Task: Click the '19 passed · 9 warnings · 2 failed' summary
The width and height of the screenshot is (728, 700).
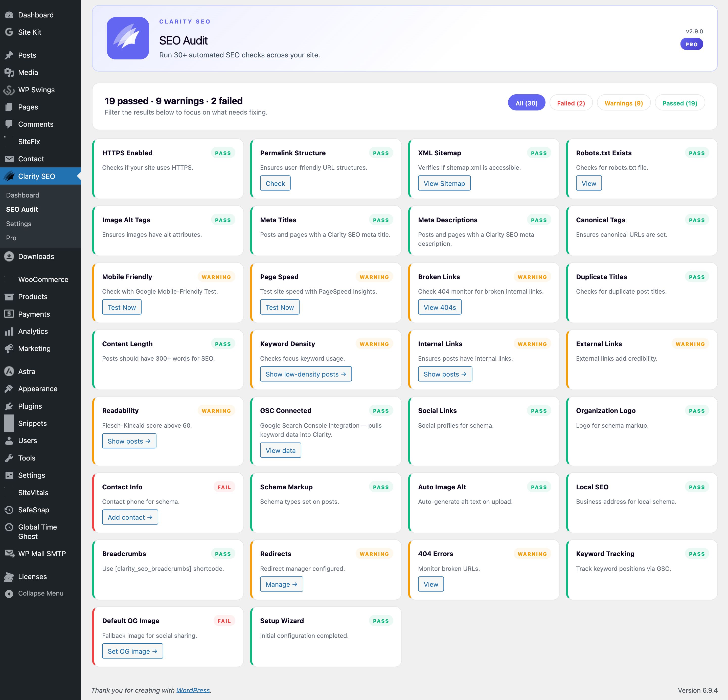Action: [173, 101]
